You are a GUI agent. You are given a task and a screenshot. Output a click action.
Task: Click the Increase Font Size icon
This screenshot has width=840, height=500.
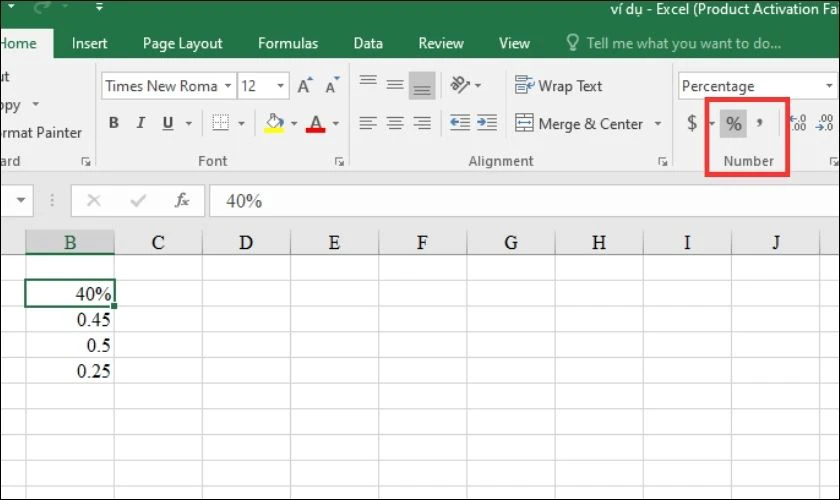pos(304,86)
